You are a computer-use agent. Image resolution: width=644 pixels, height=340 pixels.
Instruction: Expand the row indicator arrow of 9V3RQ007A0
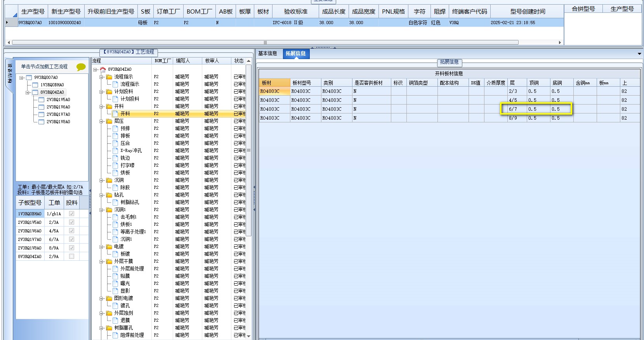[7, 23]
